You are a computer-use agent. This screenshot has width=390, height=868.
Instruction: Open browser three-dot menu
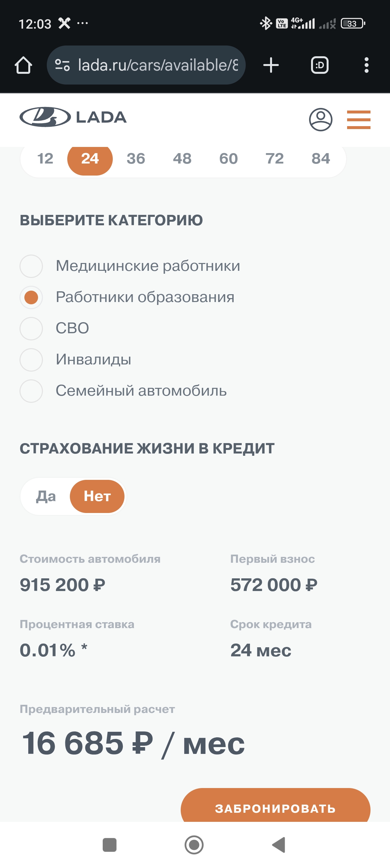click(x=366, y=65)
